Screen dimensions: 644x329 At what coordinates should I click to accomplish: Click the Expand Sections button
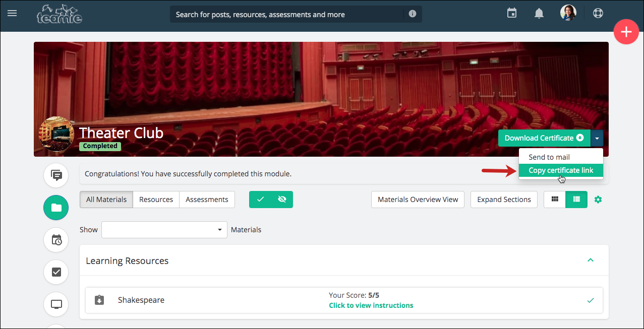click(x=504, y=200)
